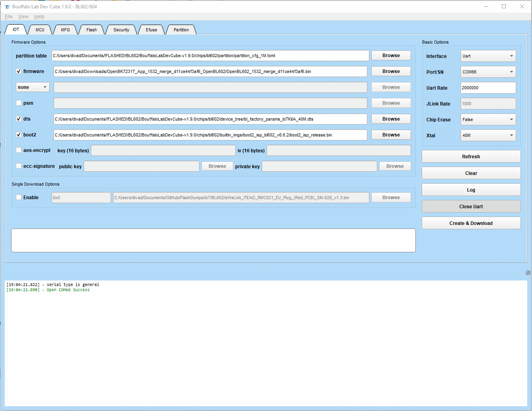Browse for the firmware file
Image resolution: width=532 pixels, height=411 pixels.
[391, 71]
